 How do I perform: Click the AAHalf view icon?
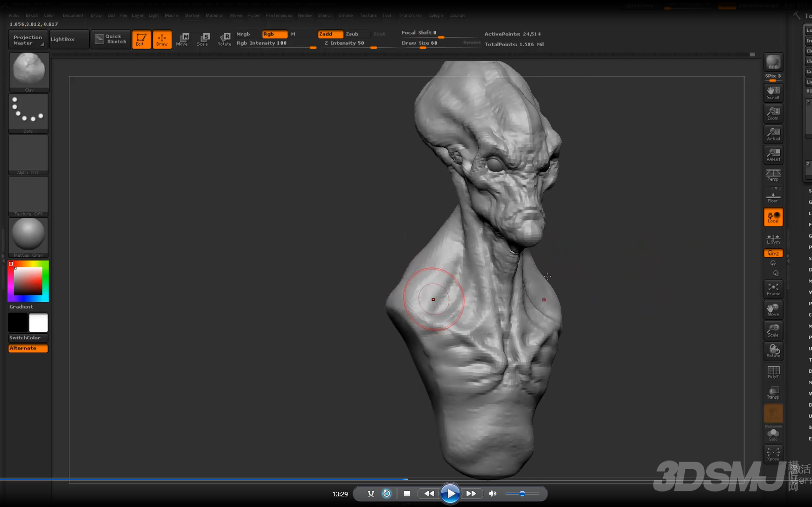coord(773,155)
